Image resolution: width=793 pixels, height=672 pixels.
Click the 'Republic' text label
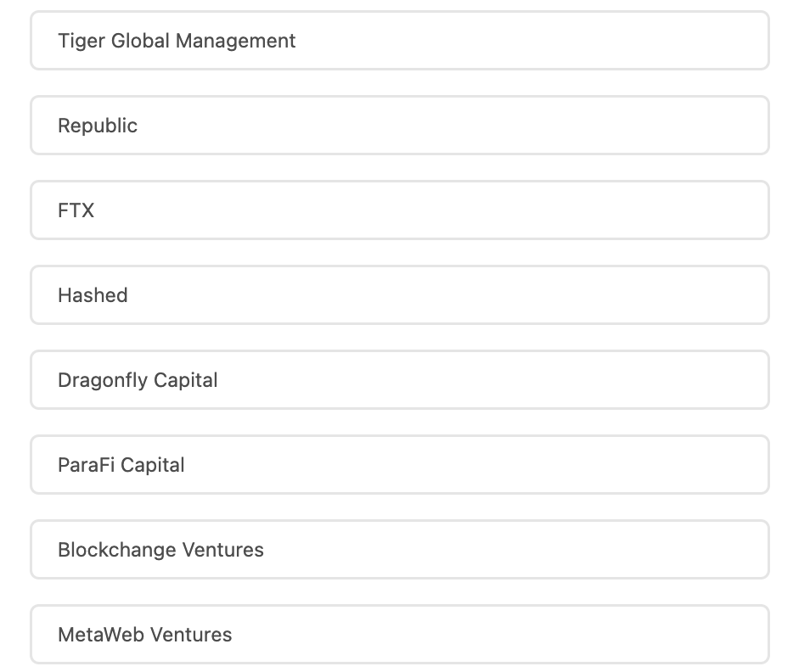[x=98, y=126]
